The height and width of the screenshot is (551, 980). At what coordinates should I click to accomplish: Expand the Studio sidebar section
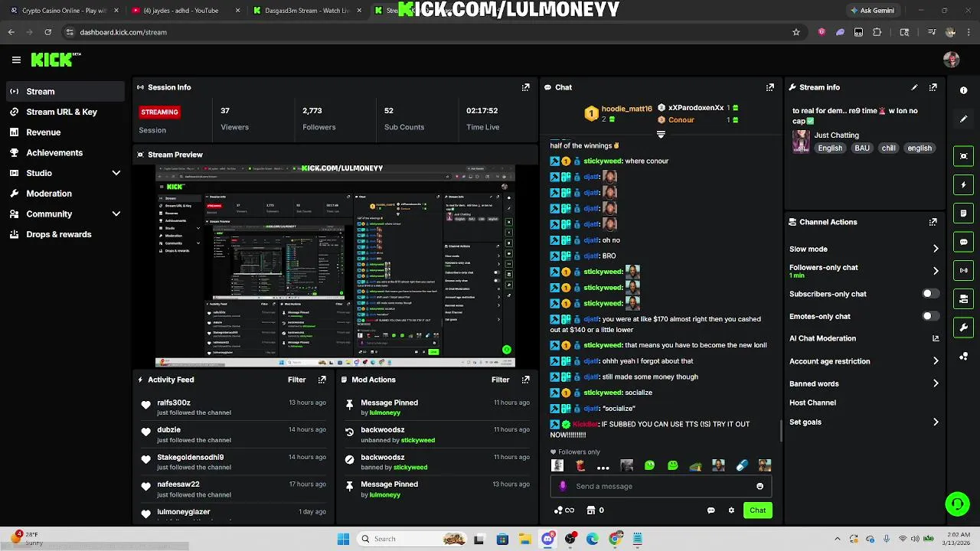[x=116, y=173]
